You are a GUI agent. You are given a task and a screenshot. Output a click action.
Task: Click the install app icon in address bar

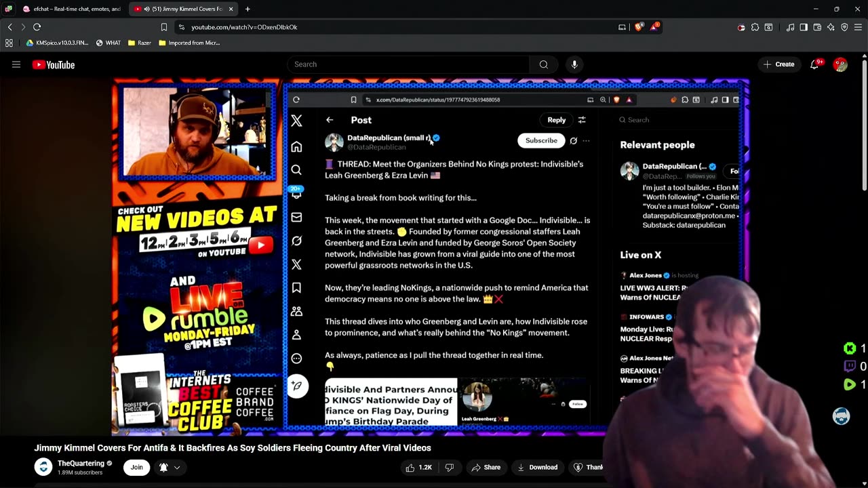pos(622,27)
